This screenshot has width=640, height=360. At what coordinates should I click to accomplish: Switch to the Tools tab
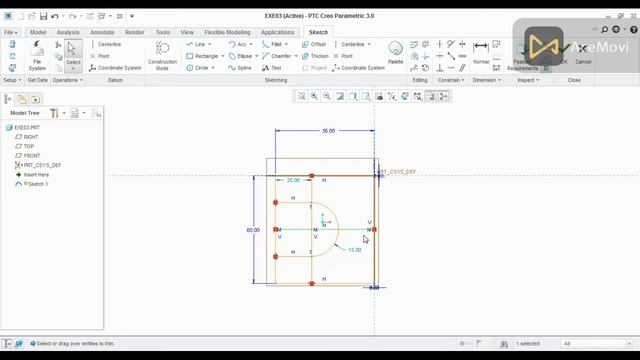coord(162,32)
